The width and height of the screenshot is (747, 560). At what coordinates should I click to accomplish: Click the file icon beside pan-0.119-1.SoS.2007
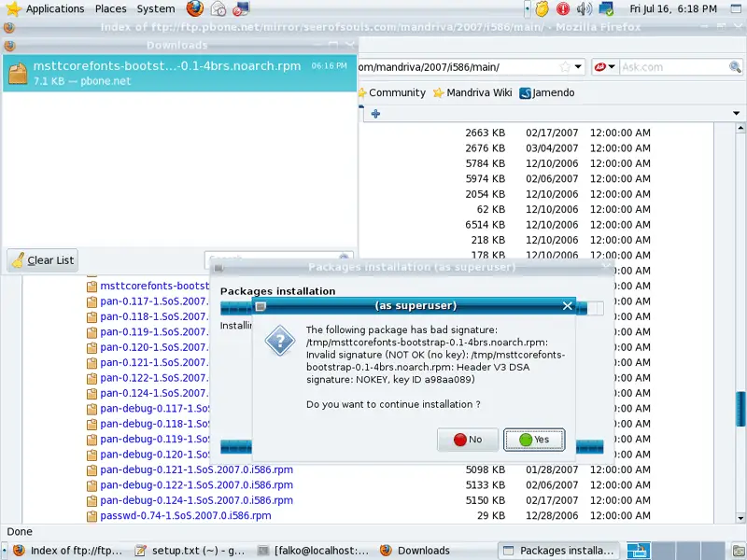click(92, 332)
